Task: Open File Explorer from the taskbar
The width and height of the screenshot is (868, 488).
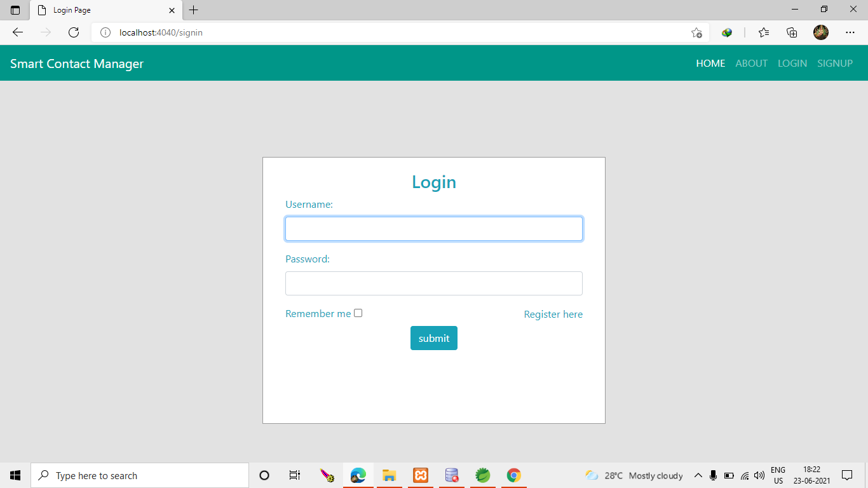Action: 389,475
